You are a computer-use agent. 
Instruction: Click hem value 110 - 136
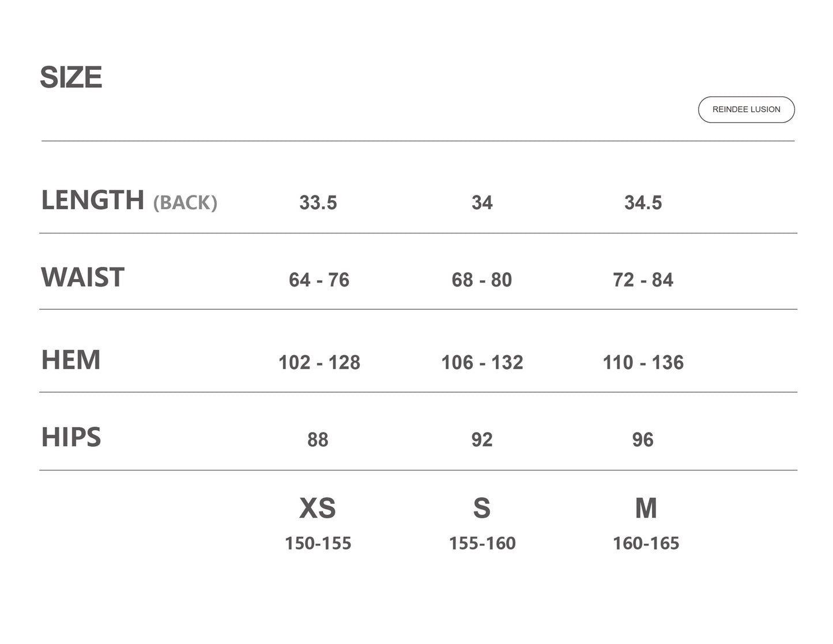click(643, 362)
